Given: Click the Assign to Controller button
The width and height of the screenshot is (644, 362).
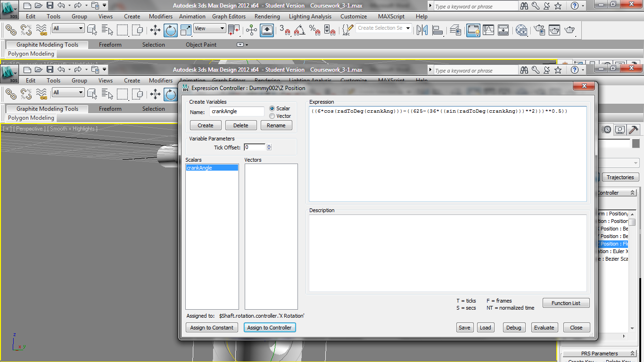Looking at the screenshot, I should pos(270,328).
